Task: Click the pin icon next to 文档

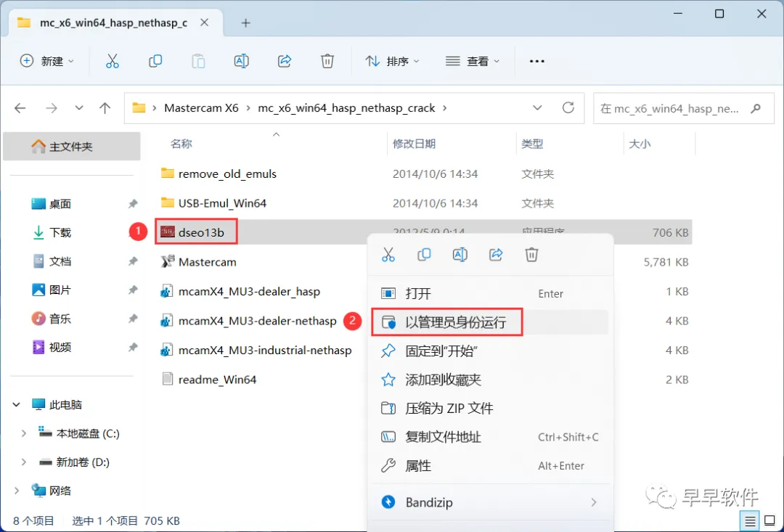Action: 133,261
